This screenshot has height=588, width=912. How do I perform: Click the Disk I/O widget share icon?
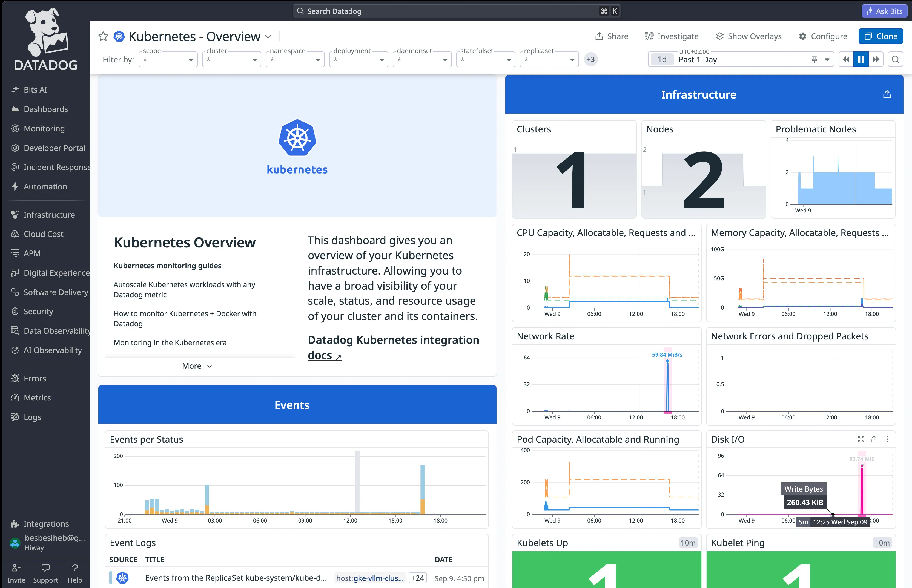(874, 439)
